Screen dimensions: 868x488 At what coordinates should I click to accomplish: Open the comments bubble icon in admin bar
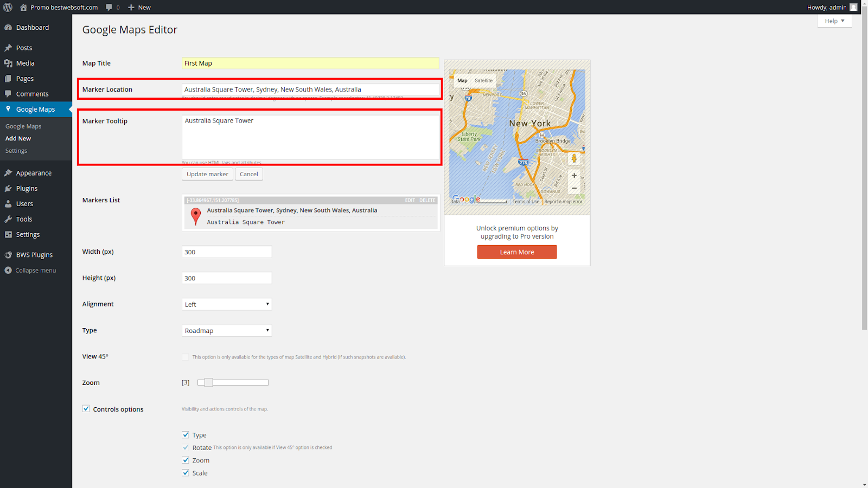(x=109, y=7)
